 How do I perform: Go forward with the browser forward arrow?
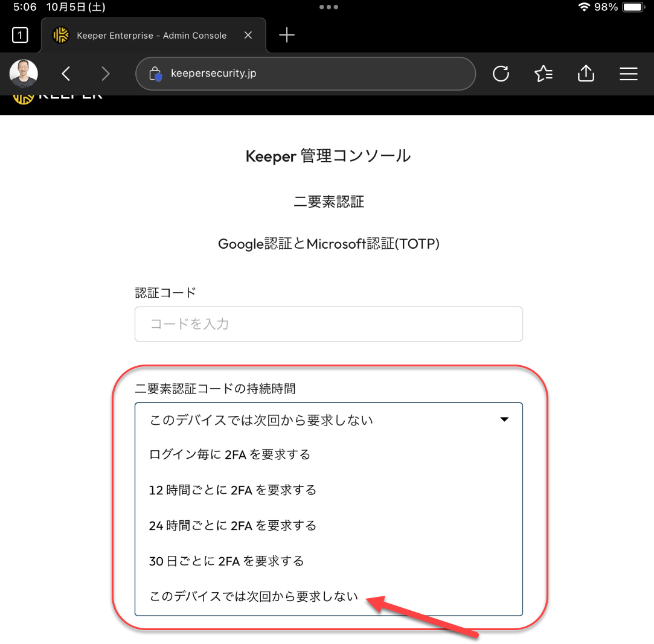[x=105, y=74]
